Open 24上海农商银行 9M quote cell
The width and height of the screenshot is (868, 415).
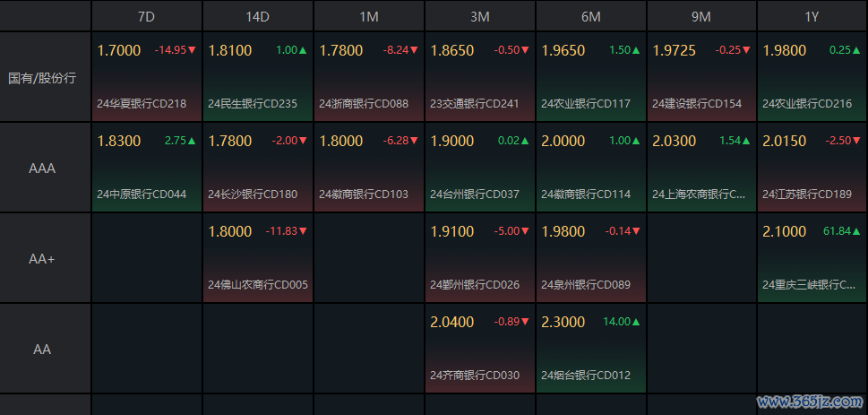[x=701, y=168]
